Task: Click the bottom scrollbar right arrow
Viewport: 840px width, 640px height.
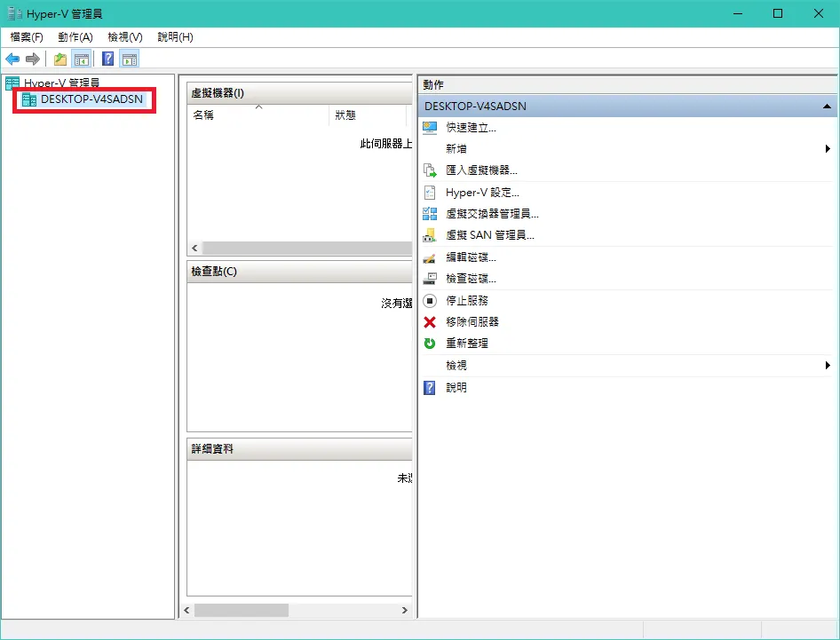Action: coord(405,610)
